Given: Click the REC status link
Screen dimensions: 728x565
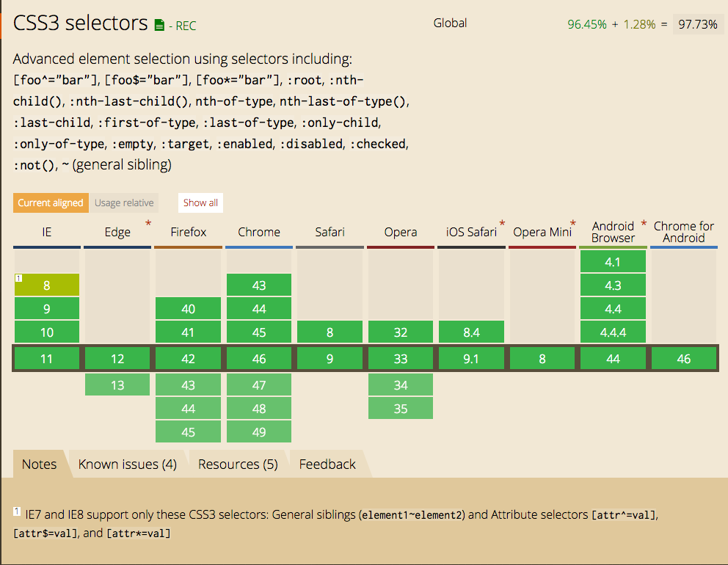Looking at the screenshot, I should (x=186, y=26).
